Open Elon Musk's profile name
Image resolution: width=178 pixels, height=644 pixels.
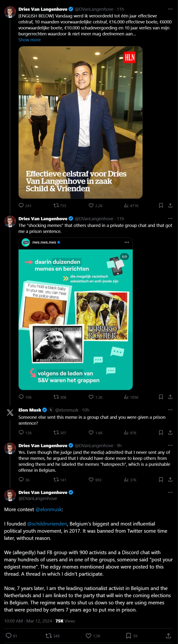[30, 410]
